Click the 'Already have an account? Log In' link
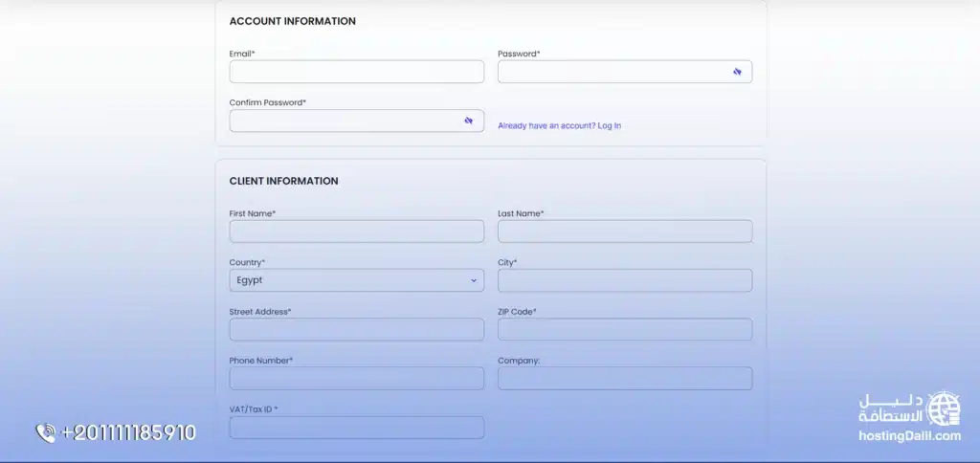This screenshot has height=463, width=980. point(559,125)
